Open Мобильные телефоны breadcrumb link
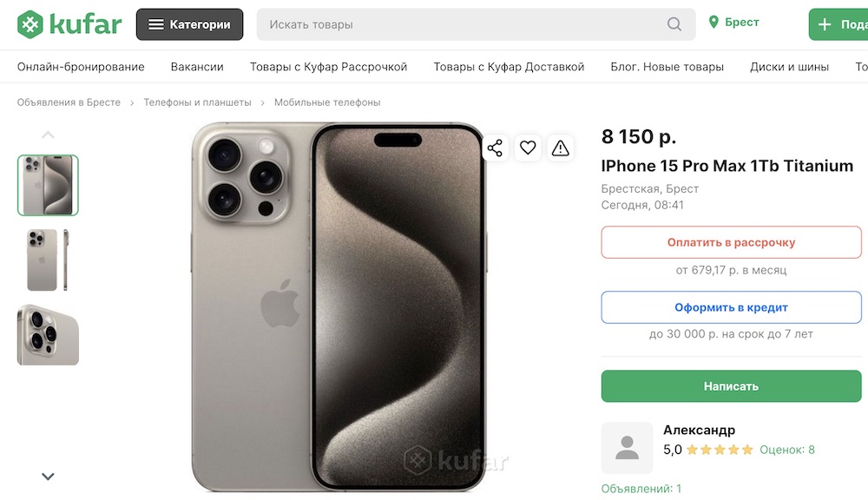The image size is (868, 500). pos(327,102)
